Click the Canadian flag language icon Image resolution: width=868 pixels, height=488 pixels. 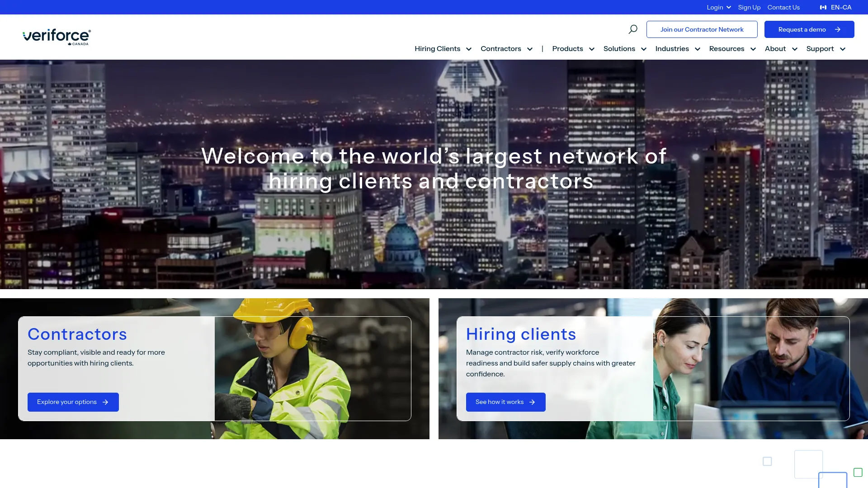point(823,7)
